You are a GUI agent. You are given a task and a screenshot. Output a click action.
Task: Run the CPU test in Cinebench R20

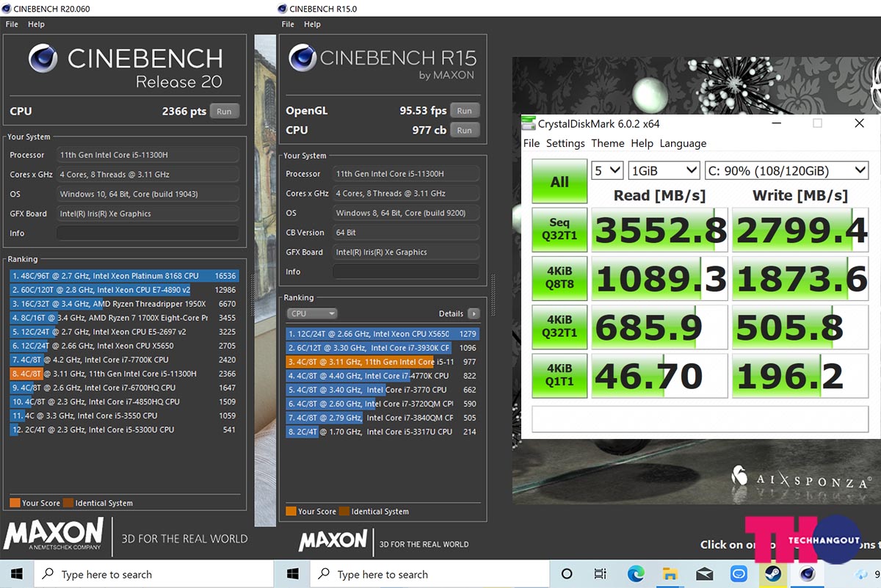click(224, 112)
